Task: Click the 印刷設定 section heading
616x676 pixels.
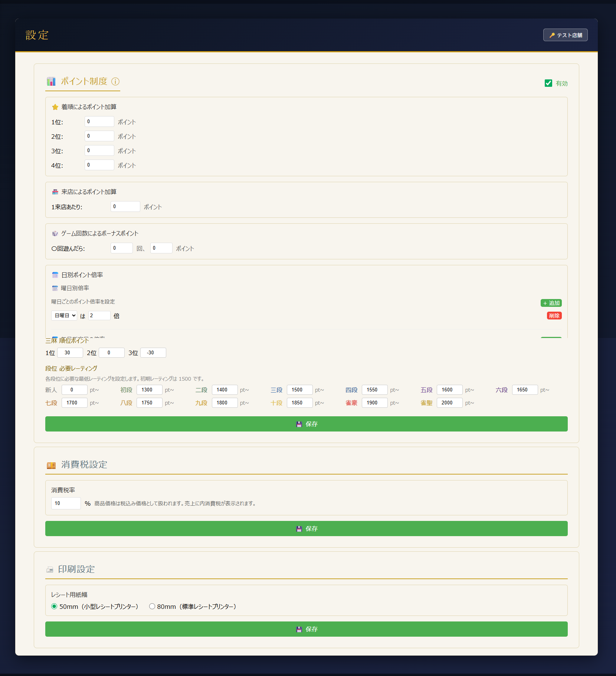Action: click(x=76, y=569)
